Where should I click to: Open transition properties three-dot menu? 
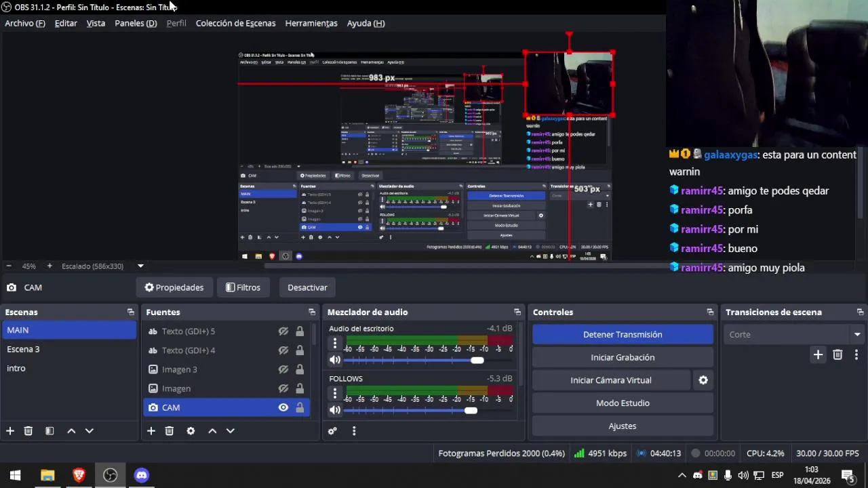(856, 354)
